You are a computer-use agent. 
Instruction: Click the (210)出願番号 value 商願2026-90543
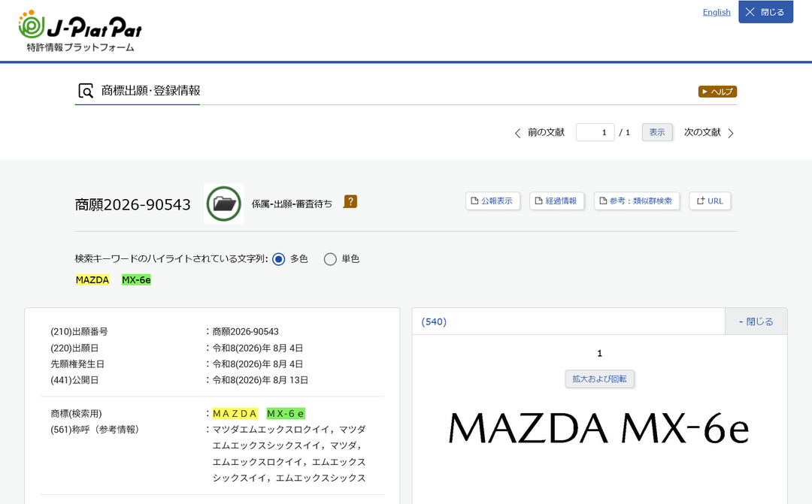[x=245, y=331]
